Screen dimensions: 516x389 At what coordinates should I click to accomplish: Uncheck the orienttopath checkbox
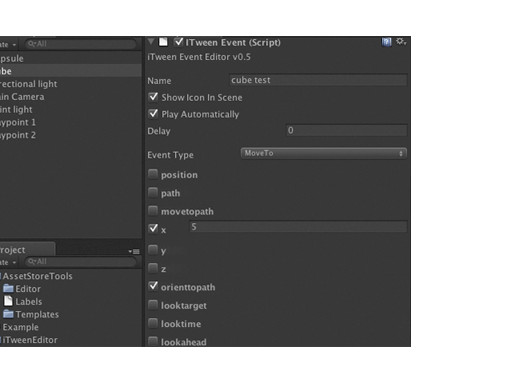point(153,286)
